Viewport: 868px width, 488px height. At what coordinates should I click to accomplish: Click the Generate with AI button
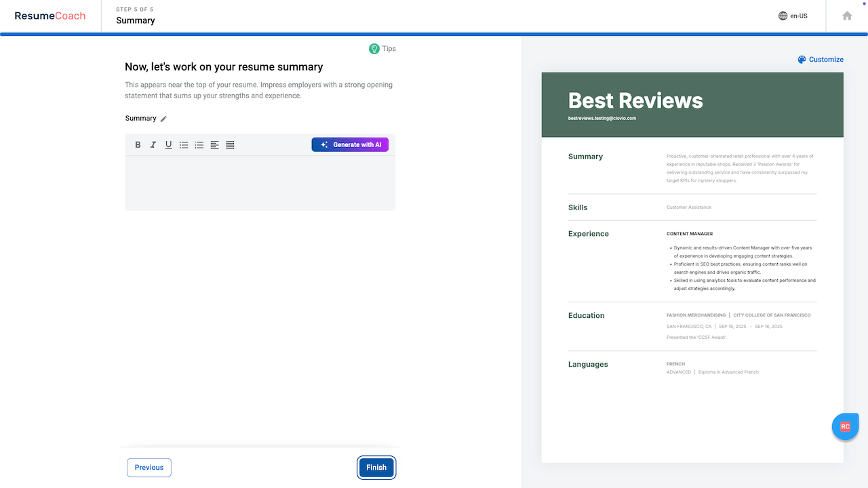pyautogui.click(x=350, y=144)
